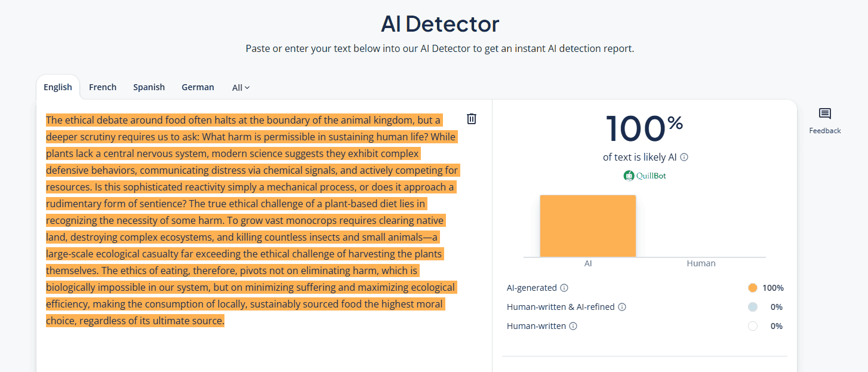Click the trash icon to delete text
The height and width of the screenshot is (372, 868).
[472, 119]
